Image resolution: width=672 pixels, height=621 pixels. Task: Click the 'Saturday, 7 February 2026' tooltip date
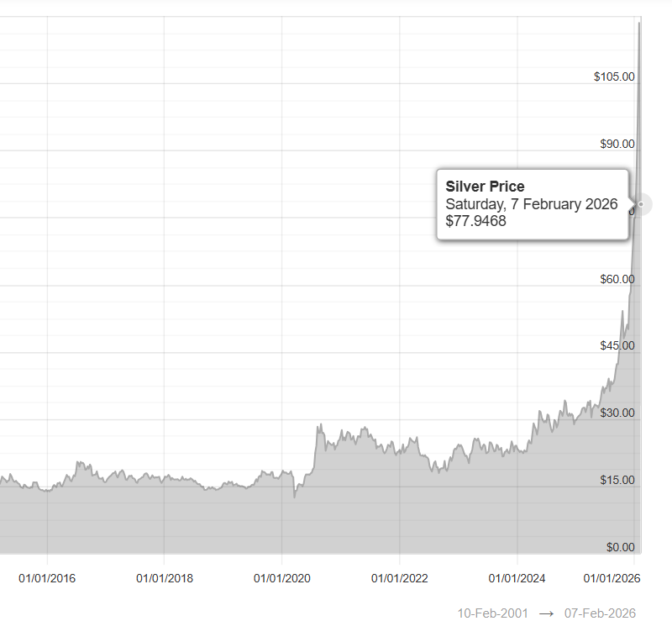coord(532,204)
